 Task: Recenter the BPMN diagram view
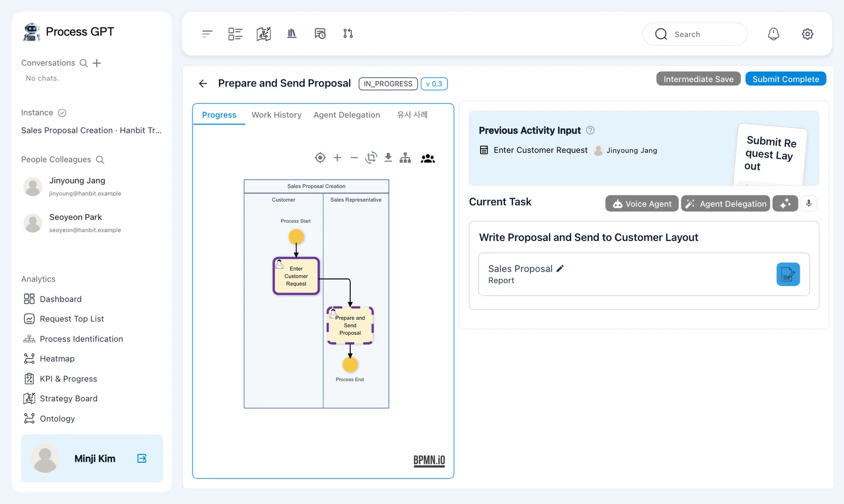click(x=320, y=158)
